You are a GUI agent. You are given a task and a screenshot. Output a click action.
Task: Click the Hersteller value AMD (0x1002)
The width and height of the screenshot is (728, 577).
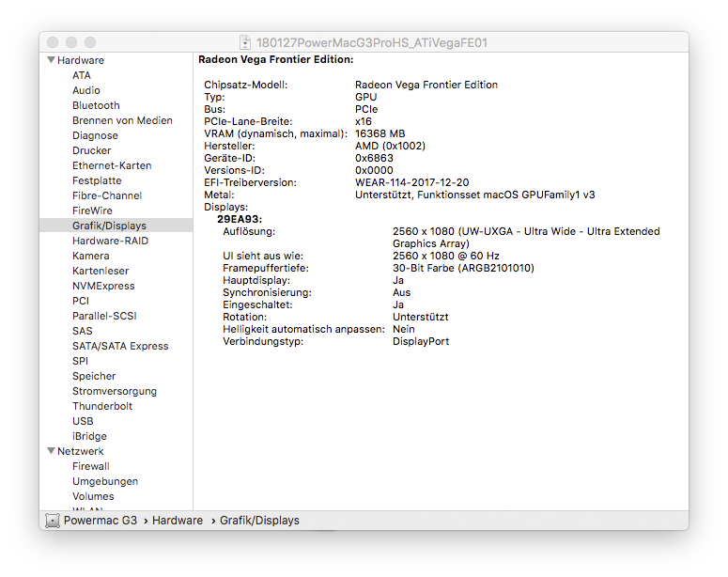(391, 146)
